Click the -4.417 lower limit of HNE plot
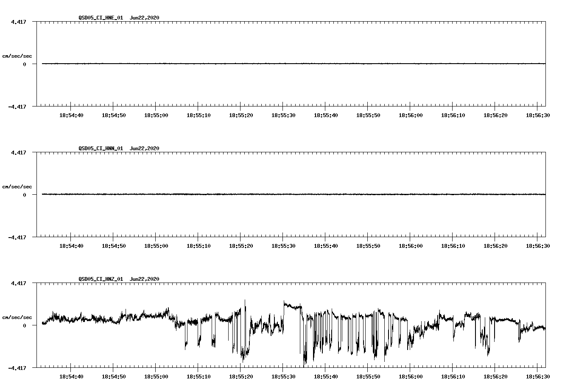Viewport: 576px width, 392px height. [x=17, y=106]
